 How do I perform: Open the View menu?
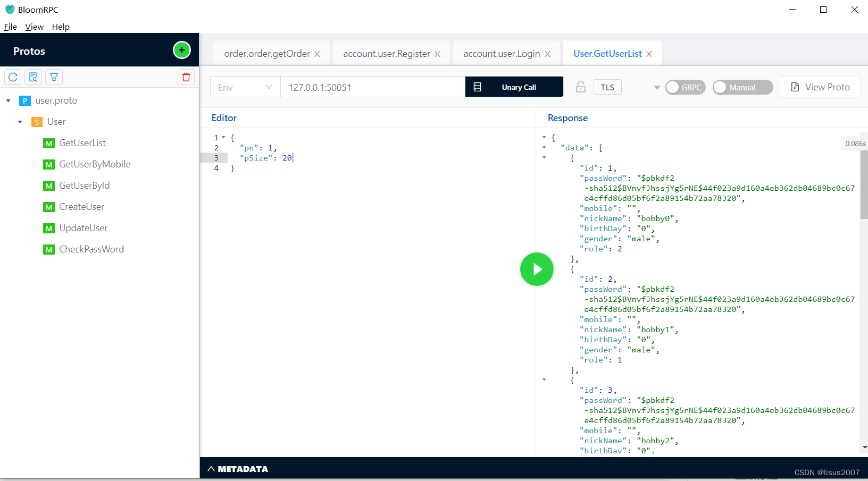tap(35, 27)
